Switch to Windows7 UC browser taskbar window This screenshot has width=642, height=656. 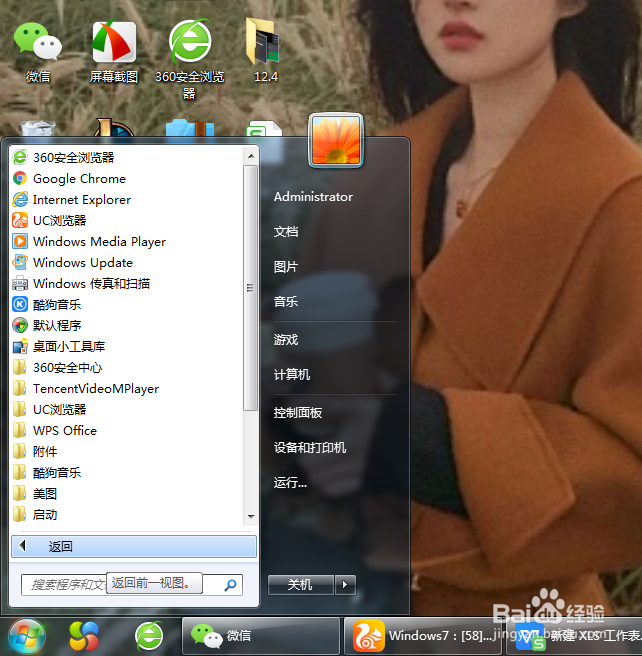(x=424, y=636)
